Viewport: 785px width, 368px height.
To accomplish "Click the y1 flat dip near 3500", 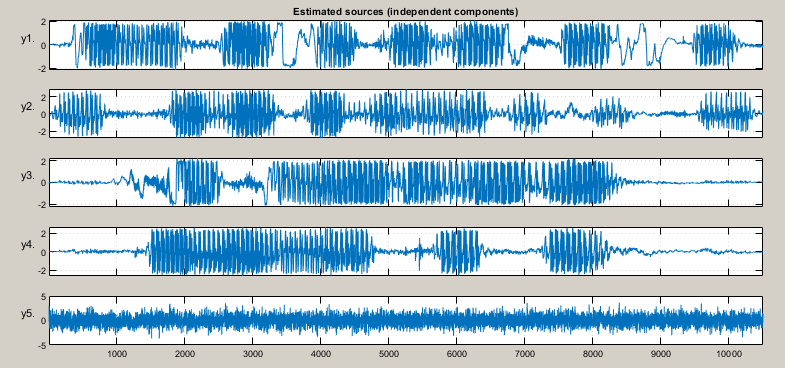I will coord(289,63).
